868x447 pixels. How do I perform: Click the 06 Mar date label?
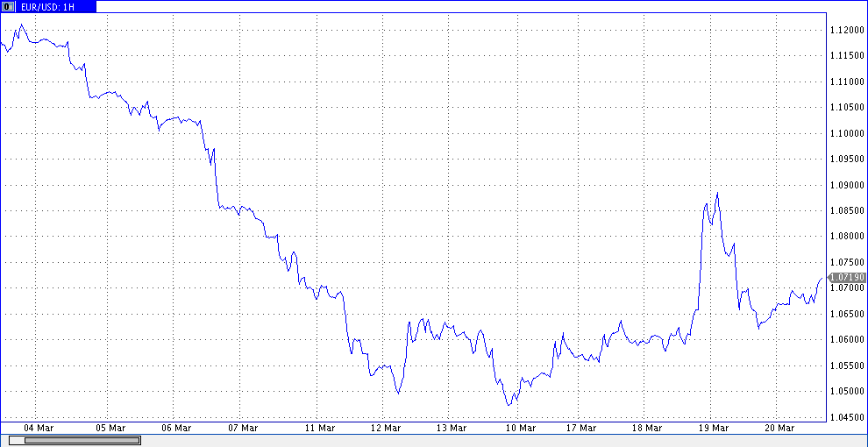176,429
